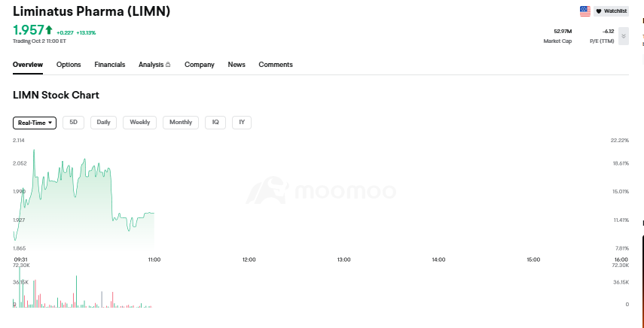The width and height of the screenshot is (644, 328).
Task: Click the 22.22% right axis label
Action: (x=620, y=140)
